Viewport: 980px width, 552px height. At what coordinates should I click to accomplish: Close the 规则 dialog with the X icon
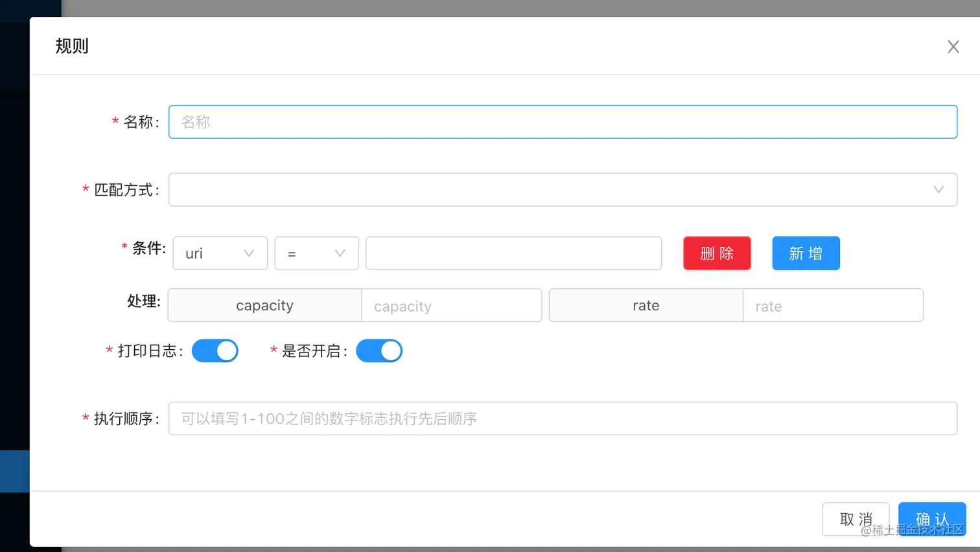tap(953, 47)
